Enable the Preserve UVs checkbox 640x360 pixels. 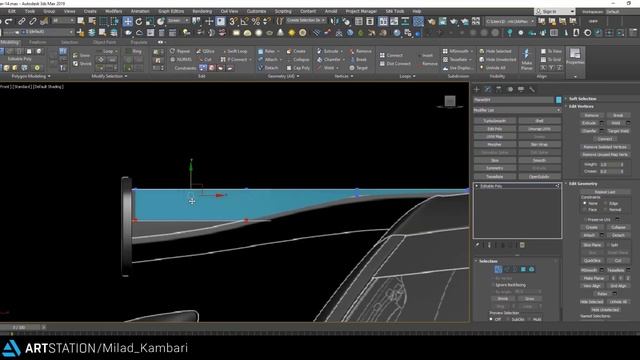point(585,220)
